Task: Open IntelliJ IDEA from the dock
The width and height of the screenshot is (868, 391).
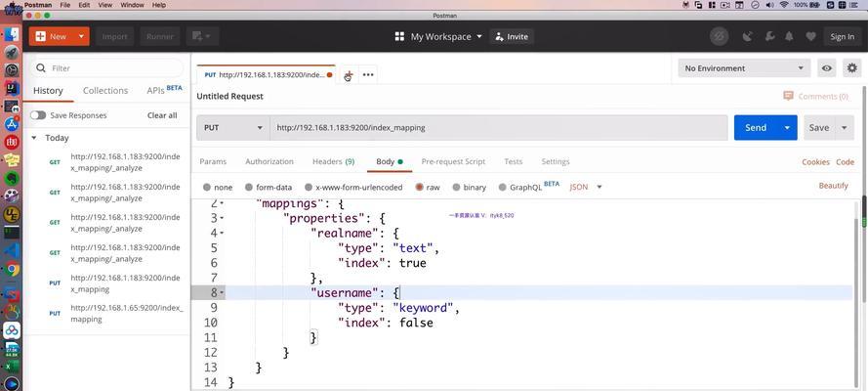Action: coord(12,88)
